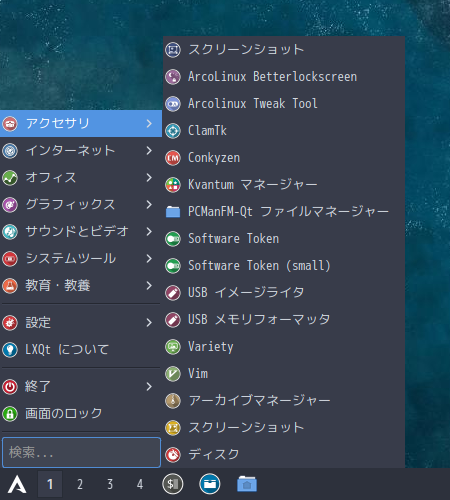
Task: Click the グラフィックス category icon
Action: click(x=10, y=205)
